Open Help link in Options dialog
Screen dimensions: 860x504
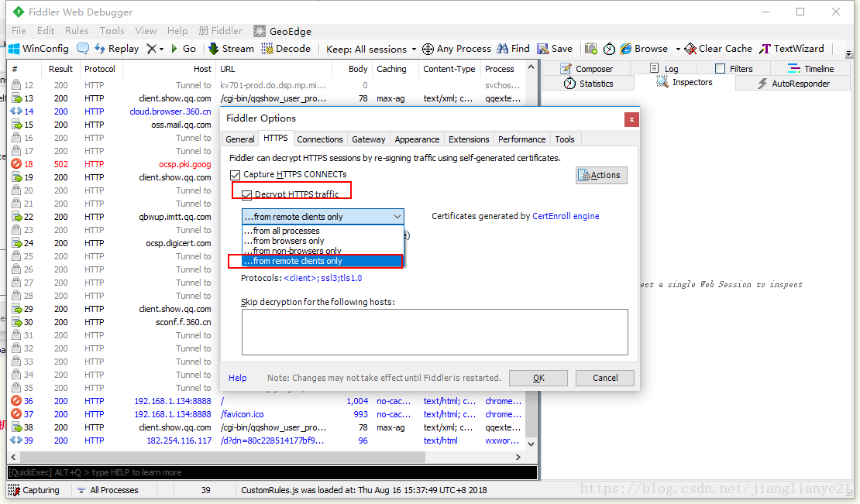[238, 378]
